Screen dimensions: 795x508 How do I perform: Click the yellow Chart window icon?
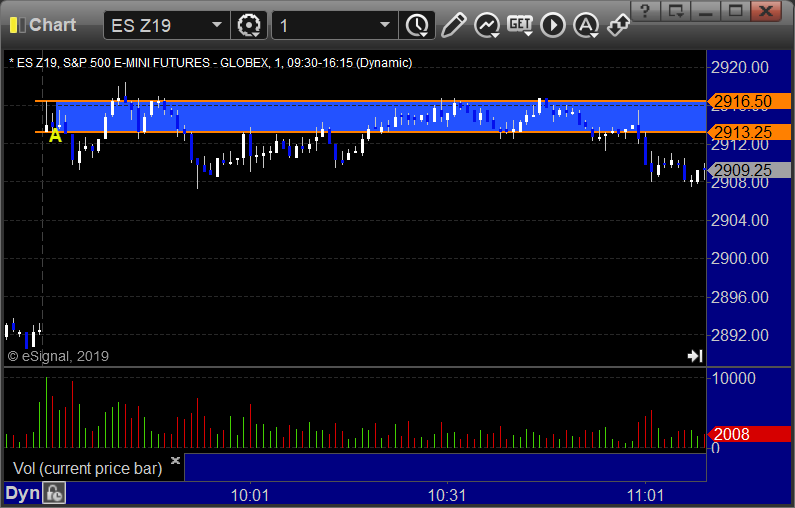17,25
